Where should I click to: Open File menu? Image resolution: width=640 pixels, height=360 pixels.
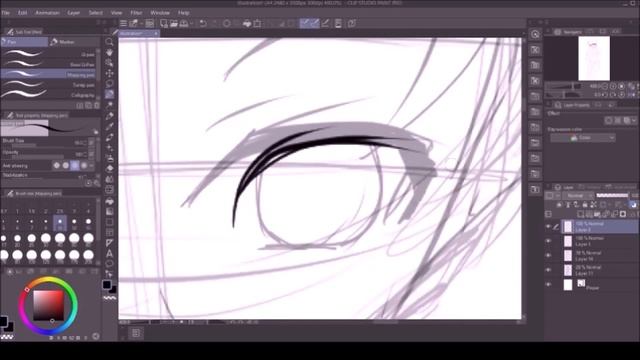tap(6, 13)
